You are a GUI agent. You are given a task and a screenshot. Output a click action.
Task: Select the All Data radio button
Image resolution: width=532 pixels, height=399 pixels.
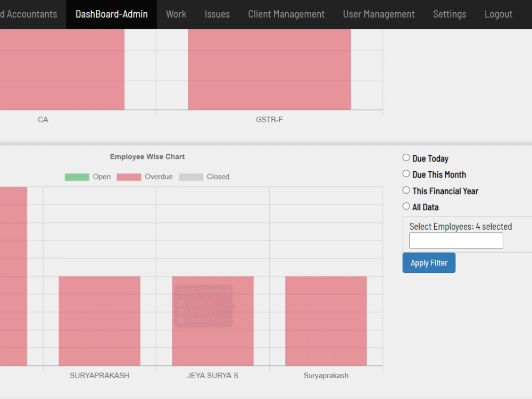click(406, 206)
